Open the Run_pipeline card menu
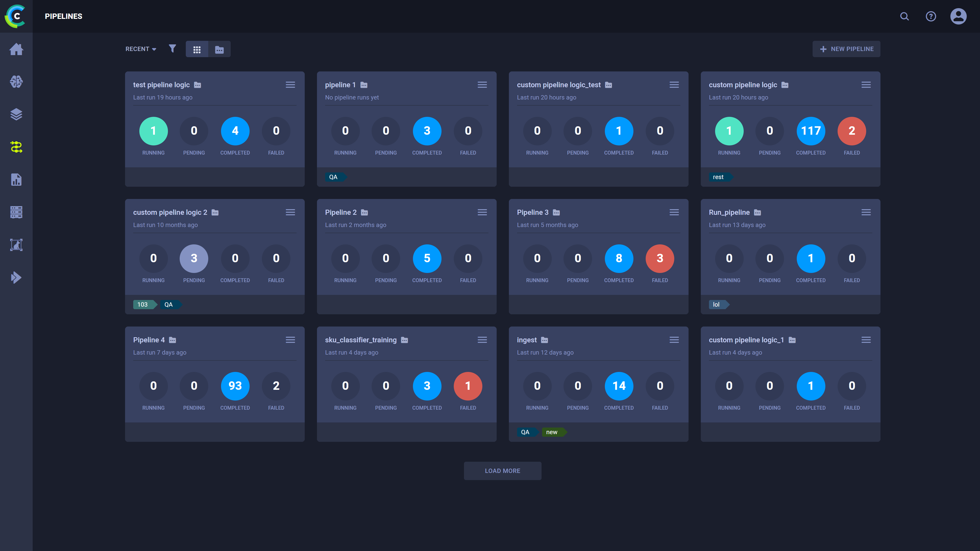980x551 pixels. point(866,212)
